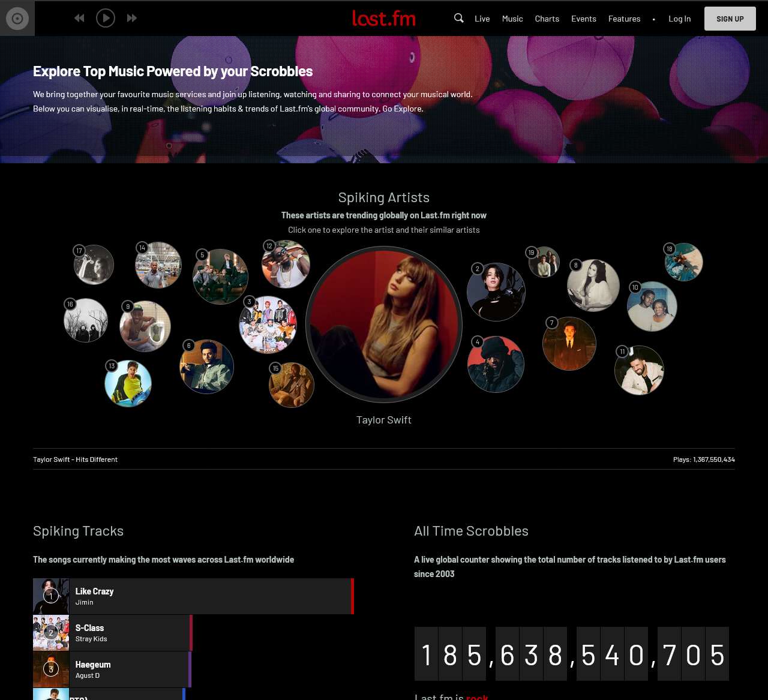Open the 'Like Crazy' track title

pyautogui.click(x=95, y=591)
